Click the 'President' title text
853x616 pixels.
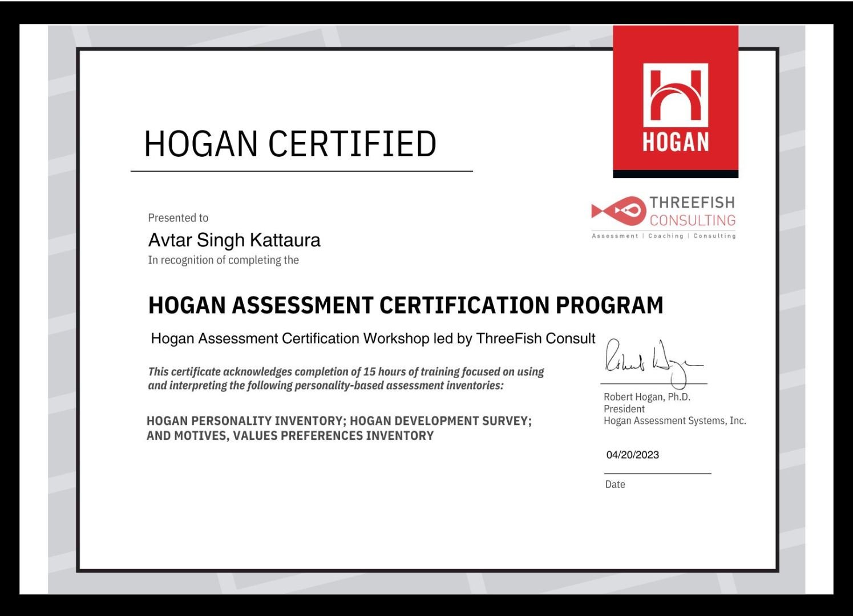[624, 409]
